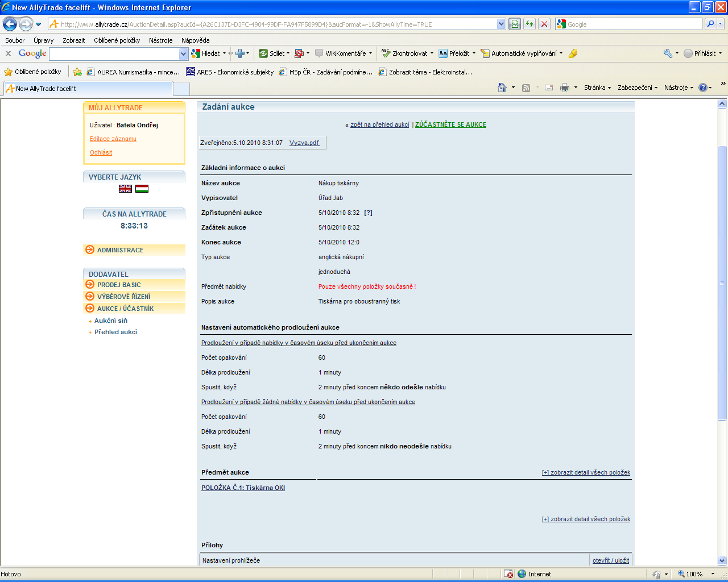Click the page vertical scrollbar thumb

point(722,283)
